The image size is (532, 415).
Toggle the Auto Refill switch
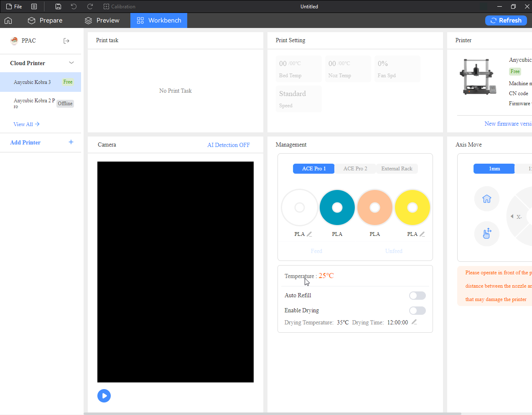(x=417, y=296)
